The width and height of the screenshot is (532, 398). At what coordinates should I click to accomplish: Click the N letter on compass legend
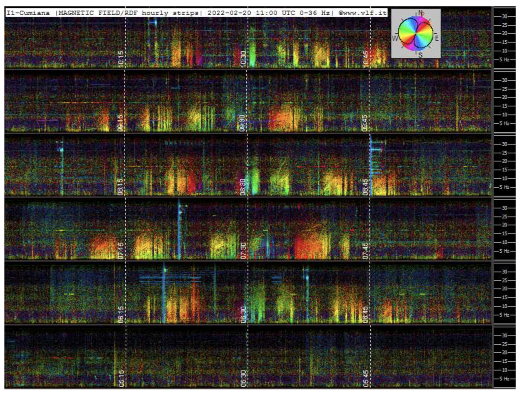tap(420, 13)
